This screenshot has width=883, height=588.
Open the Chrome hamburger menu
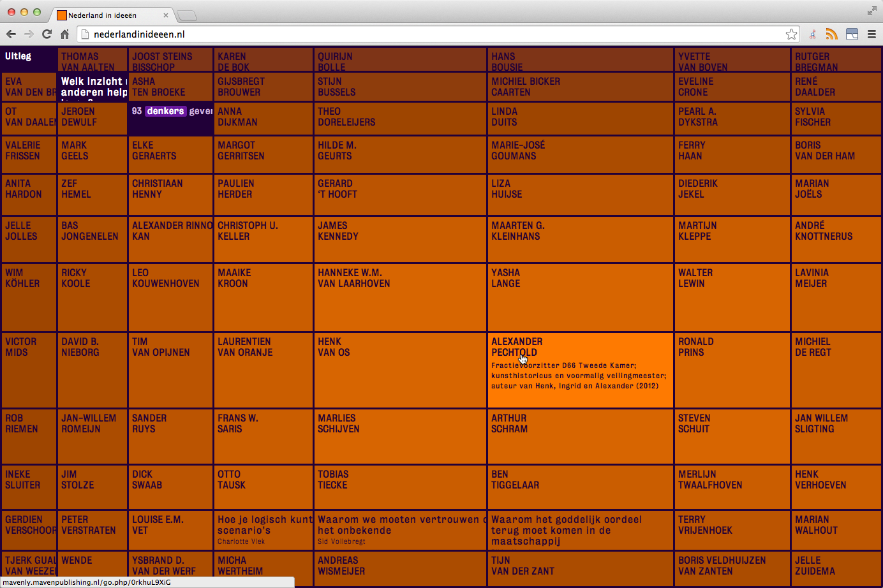872,34
